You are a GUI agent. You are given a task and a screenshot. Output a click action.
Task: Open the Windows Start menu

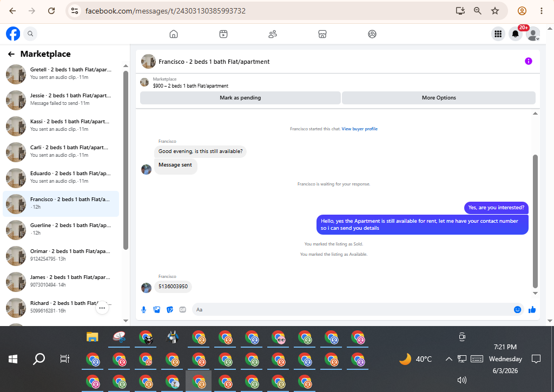point(13,359)
